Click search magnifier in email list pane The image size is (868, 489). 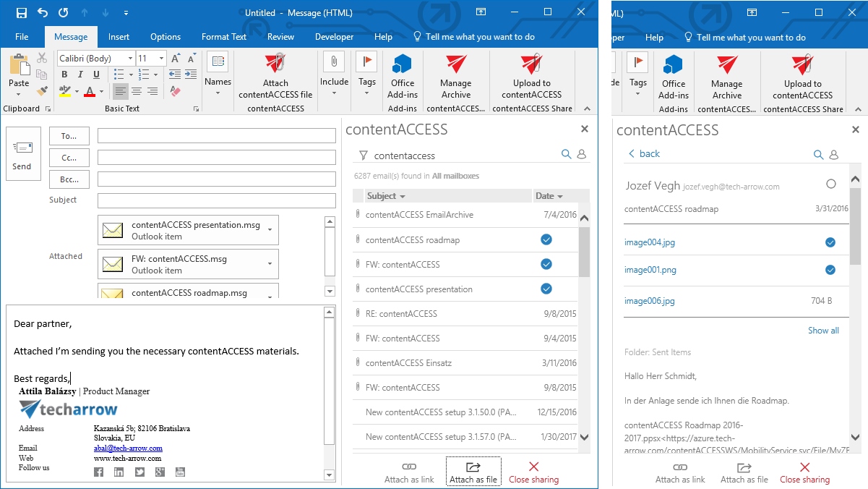[567, 155]
